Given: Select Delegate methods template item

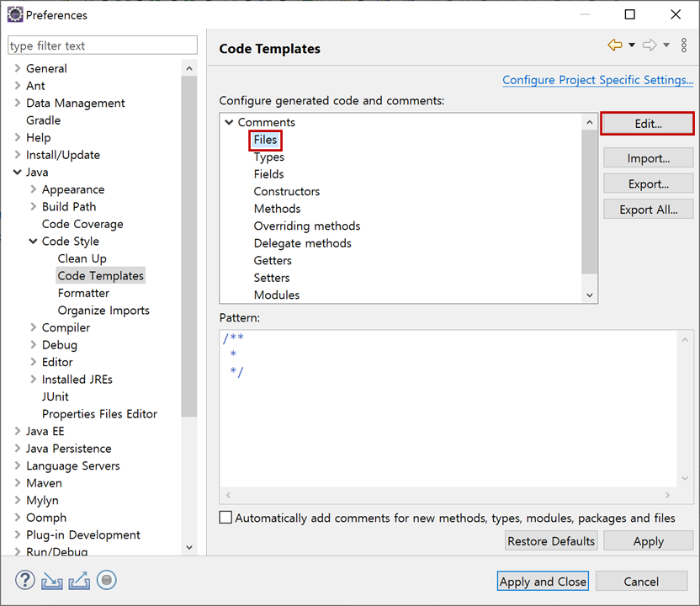Looking at the screenshot, I should click(302, 243).
